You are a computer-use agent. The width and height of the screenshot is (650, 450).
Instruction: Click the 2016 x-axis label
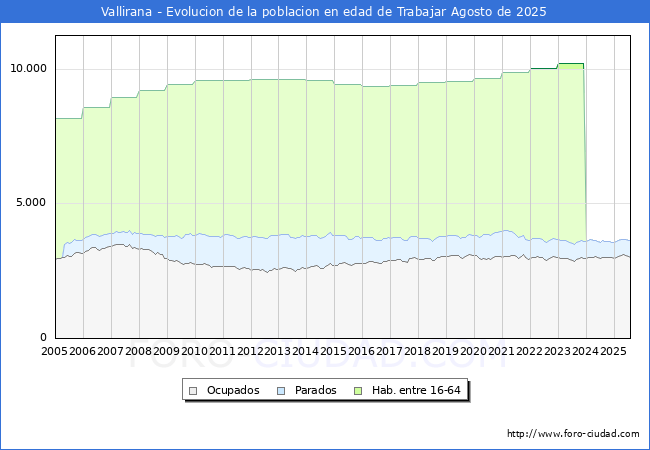tap(362, 351)
